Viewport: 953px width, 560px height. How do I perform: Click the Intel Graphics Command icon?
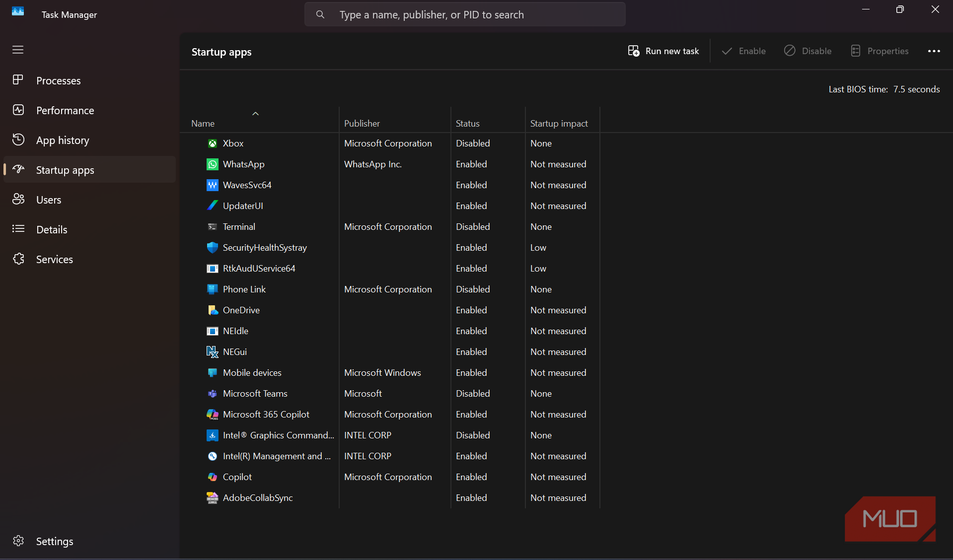[212, 435]
